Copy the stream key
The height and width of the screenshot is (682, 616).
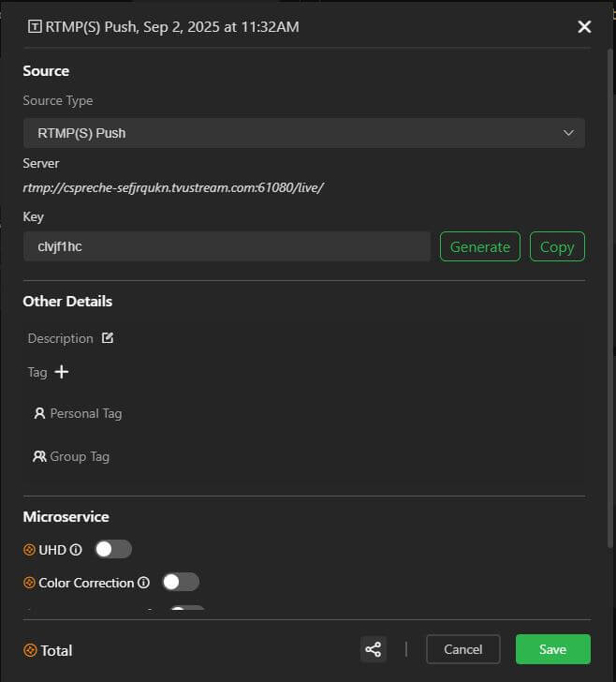coord(557,246)
